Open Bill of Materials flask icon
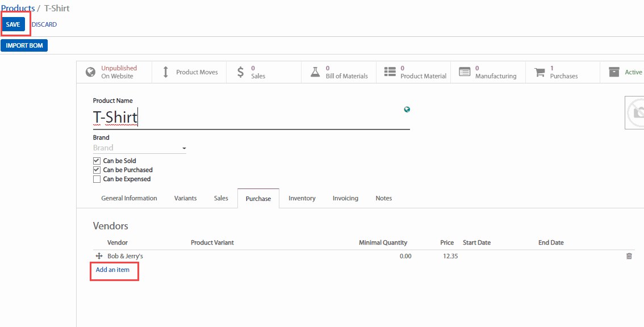The image size is (644, 327). 315,72
